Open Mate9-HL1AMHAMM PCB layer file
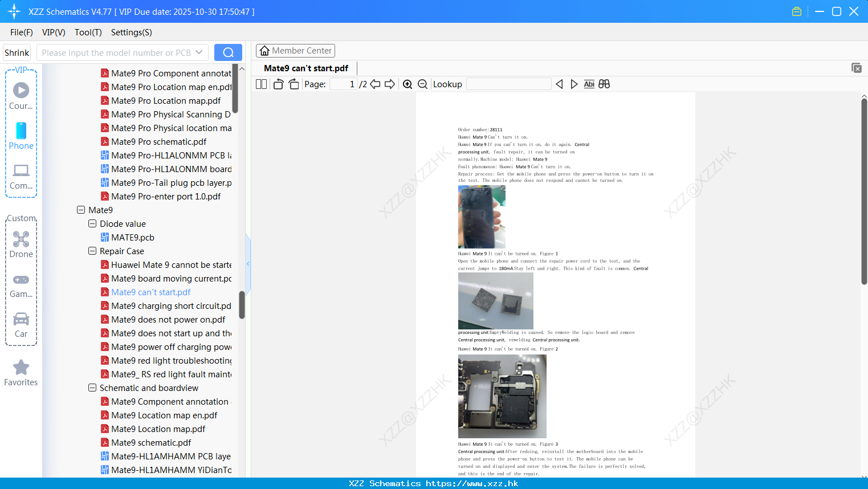Viewport: 868px width, 489px height. (x=166, y=456)
